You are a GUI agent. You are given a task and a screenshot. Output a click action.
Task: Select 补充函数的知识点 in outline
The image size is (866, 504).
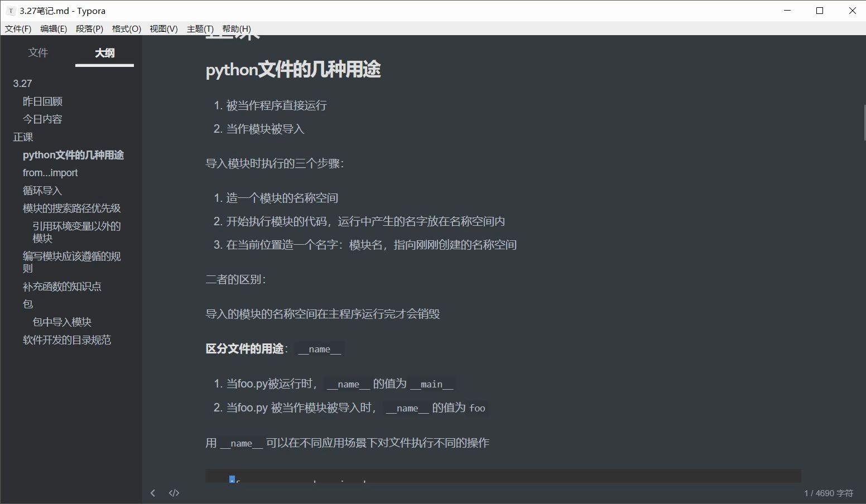tap(61, 286)
